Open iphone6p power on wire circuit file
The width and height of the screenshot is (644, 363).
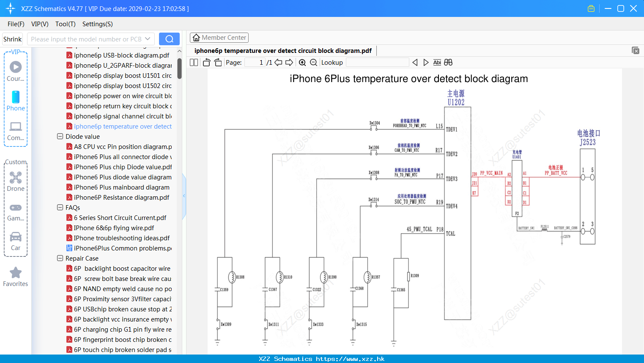(119, 96)
